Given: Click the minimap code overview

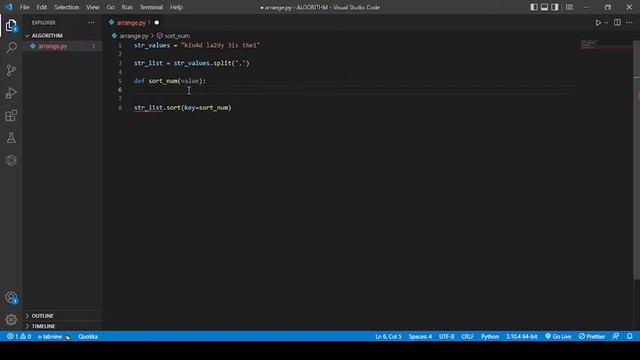Looking at the screenshot, I should coord(606,45).
